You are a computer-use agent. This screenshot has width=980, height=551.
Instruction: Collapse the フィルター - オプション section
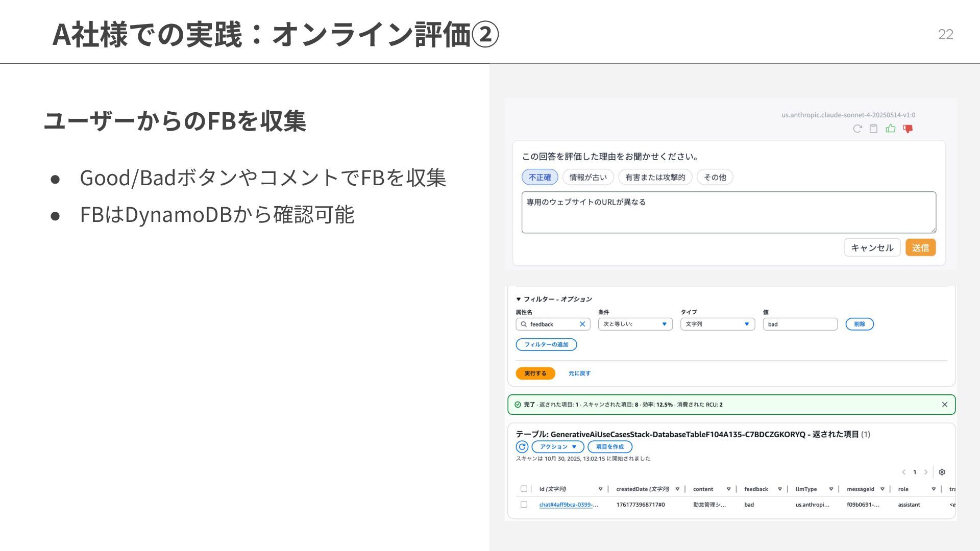pos(519,299)
